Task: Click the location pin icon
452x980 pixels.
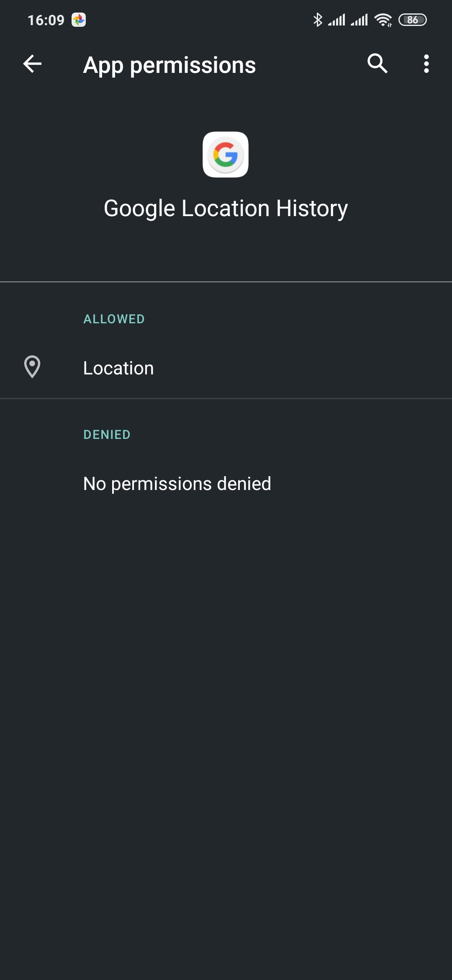Action: tap(32, 367)
